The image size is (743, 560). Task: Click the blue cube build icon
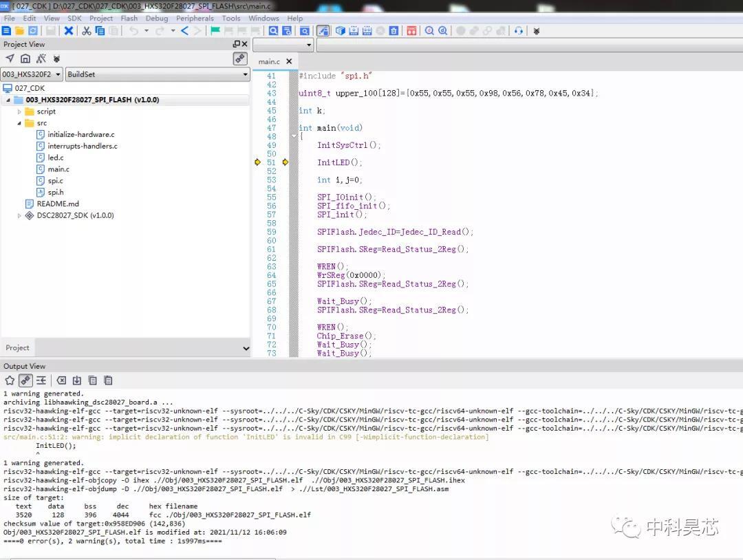tap(341, 31)
